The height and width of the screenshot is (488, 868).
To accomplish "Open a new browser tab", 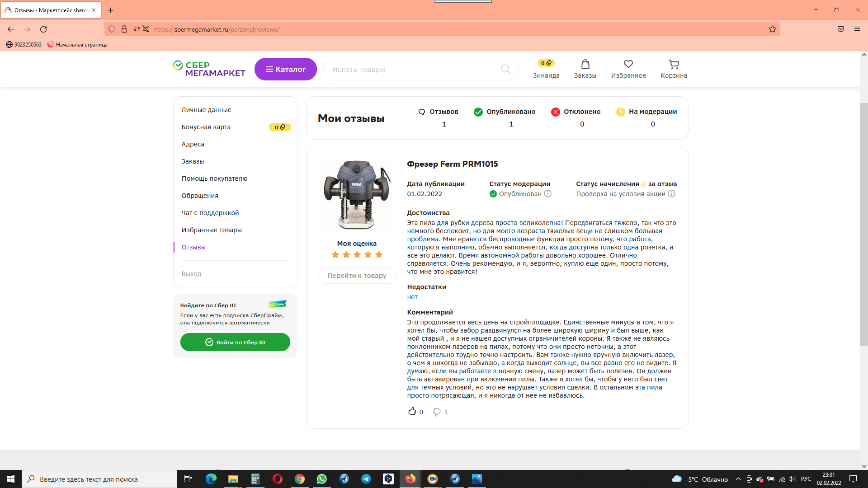I will point(111,10).
